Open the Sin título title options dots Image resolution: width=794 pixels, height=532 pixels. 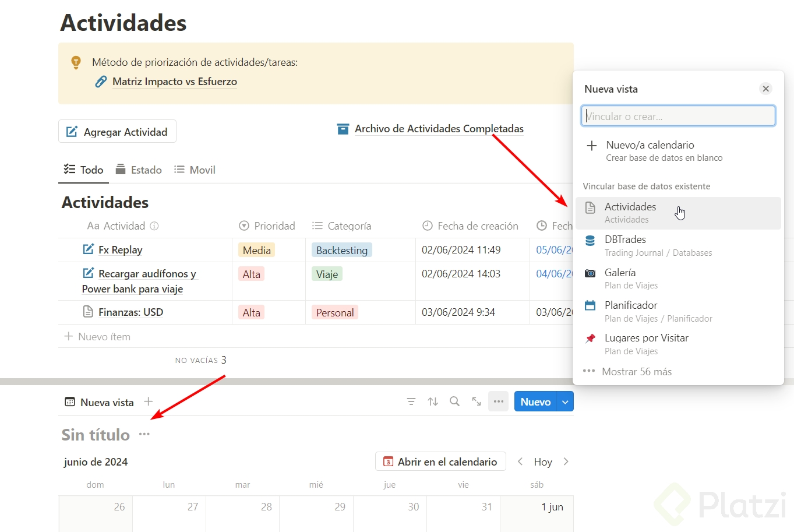[x=144, y=434]
